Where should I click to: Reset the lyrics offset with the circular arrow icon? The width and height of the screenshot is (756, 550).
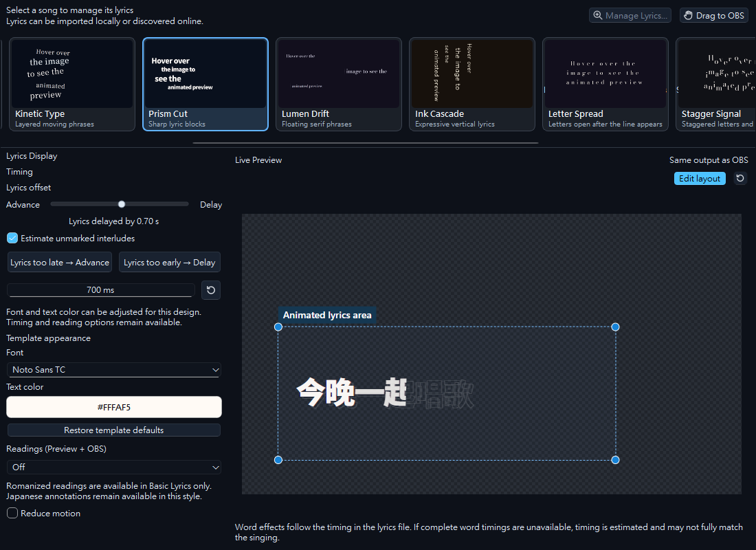pos(211,290)
